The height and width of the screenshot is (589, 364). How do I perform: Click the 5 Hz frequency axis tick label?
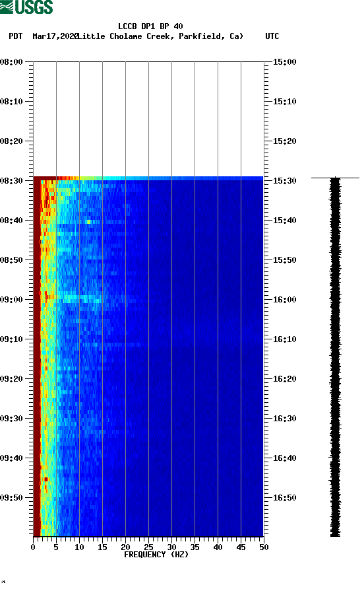(56, 547)
